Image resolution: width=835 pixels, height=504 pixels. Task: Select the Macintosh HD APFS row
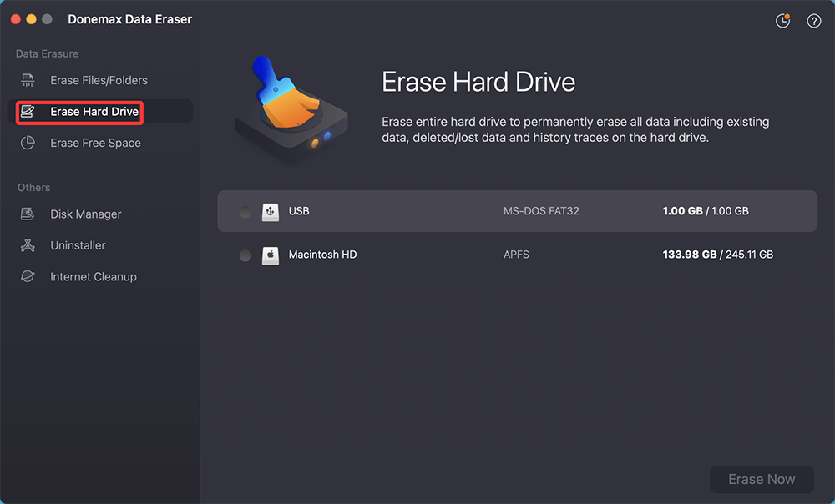516,255
